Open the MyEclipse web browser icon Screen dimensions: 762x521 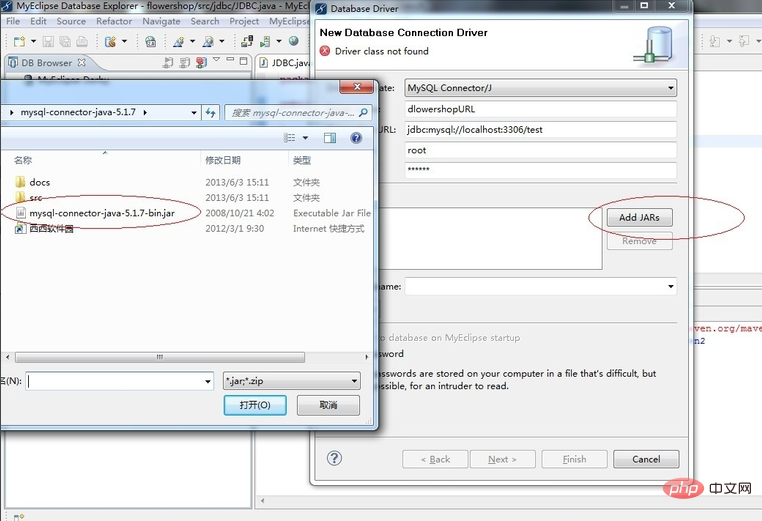point(151,42)
